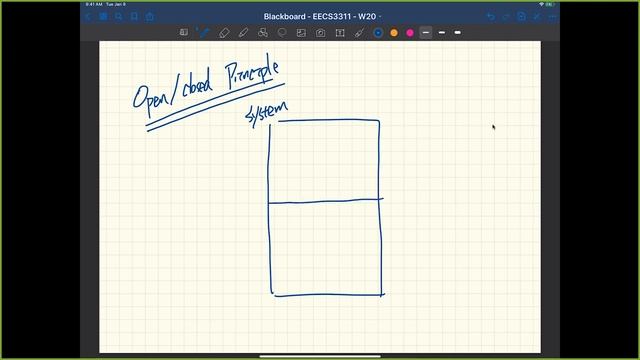Open the share and export menu
Screen dimensions: 640x360
[150, 17]
